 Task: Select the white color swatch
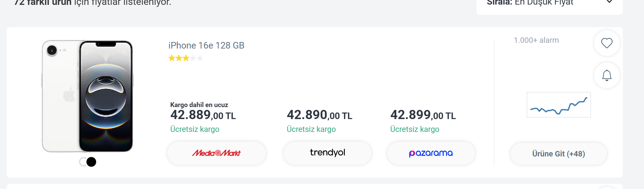coord(83,162)
